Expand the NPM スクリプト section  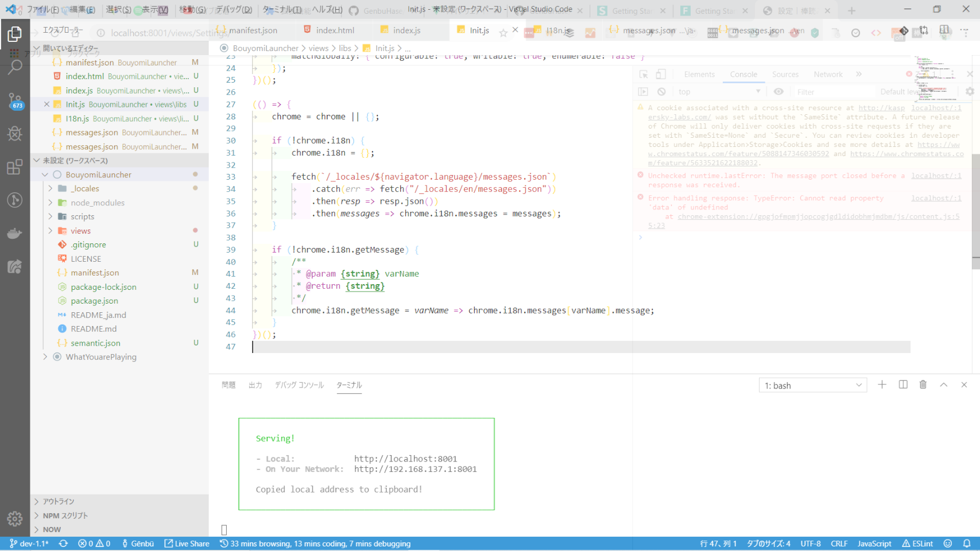tap(65, 515)
